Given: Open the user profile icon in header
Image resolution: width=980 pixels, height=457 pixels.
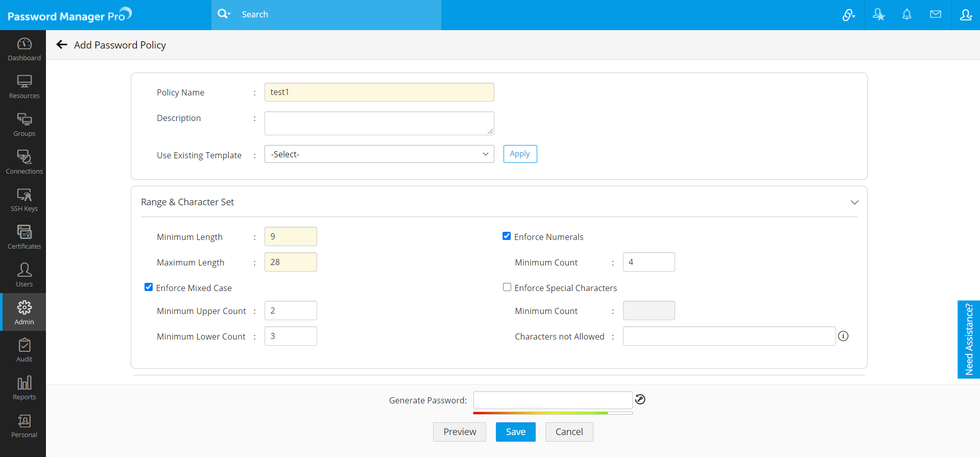Looking at the screenshot, I should 965,15.
